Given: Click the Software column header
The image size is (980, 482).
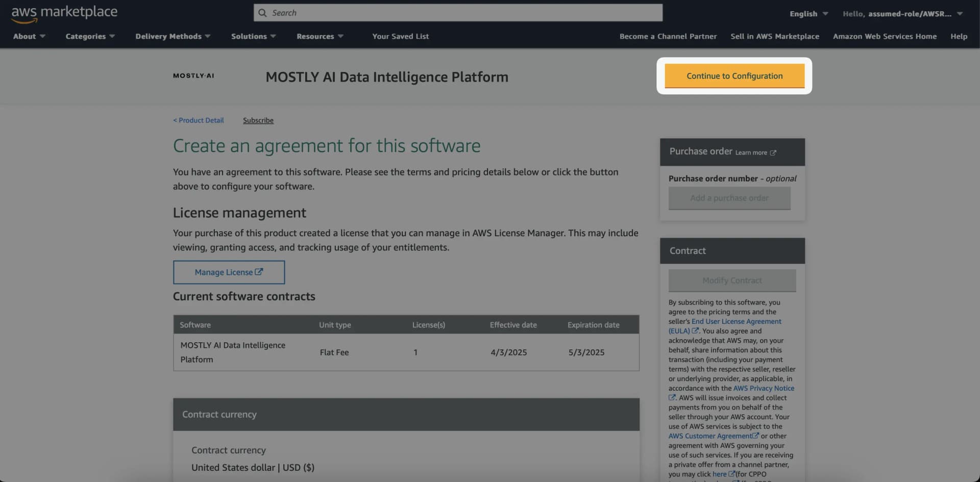Looking at the screenshot, I should 195,325.
